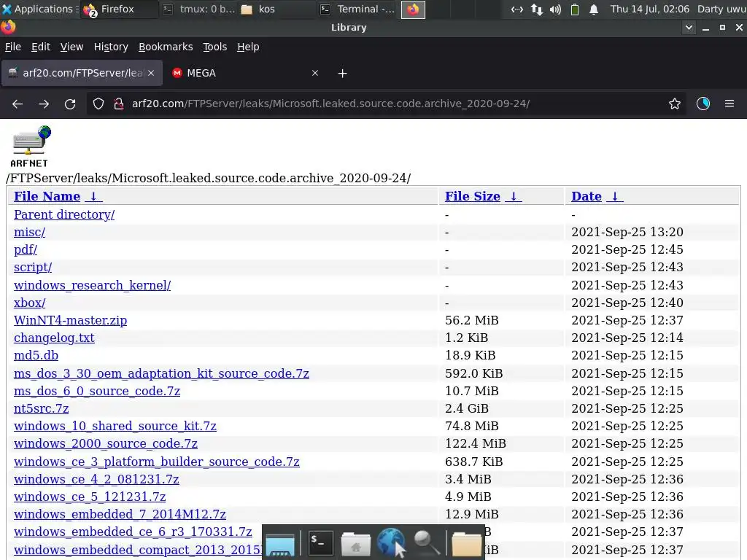This screenshot has width=747, height=560.
Task: Open the notifications bell icon
Action: (594, 9)
